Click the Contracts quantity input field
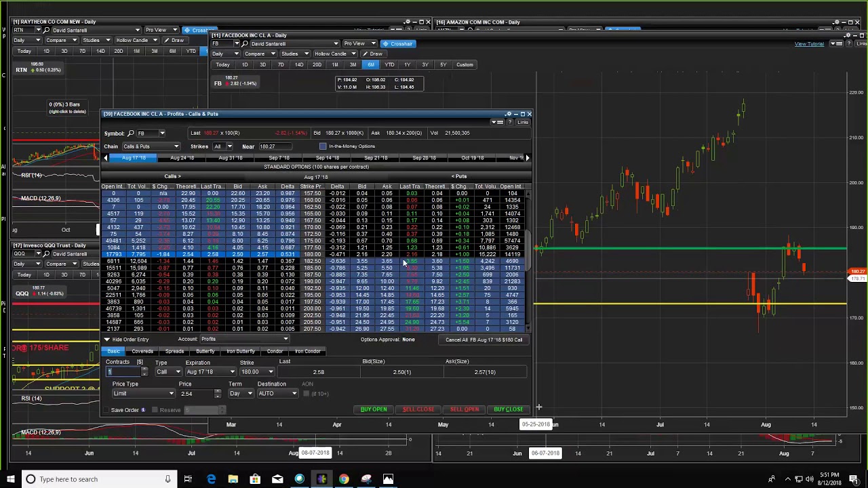 click(124, 372)
